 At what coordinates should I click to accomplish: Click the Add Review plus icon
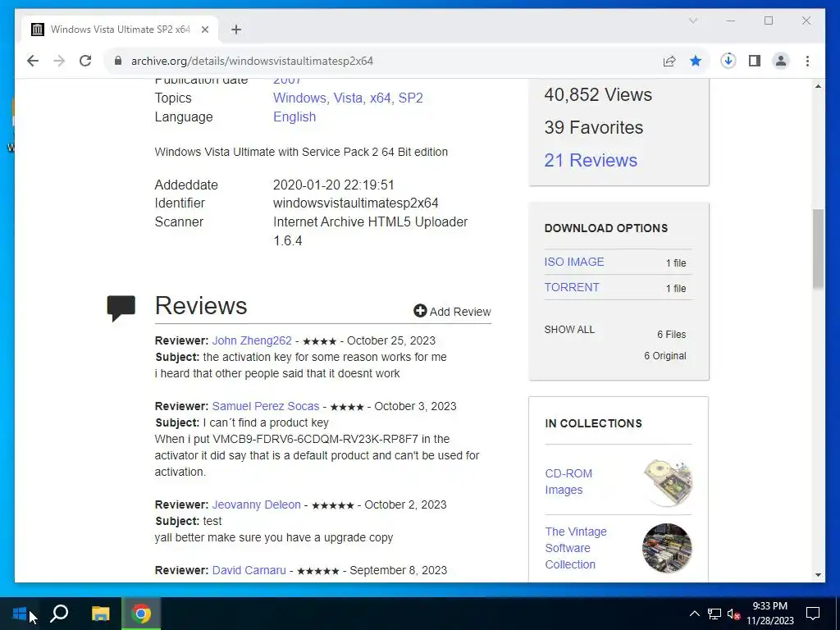420,311
